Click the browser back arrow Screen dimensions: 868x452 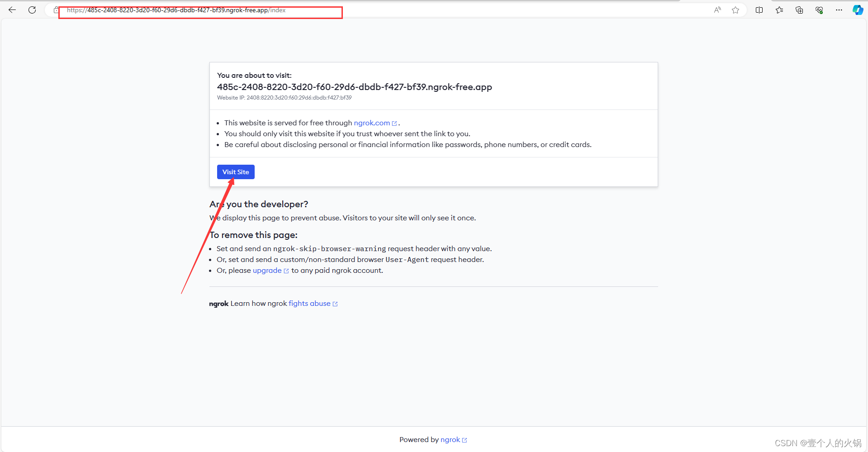coord(12,10)
